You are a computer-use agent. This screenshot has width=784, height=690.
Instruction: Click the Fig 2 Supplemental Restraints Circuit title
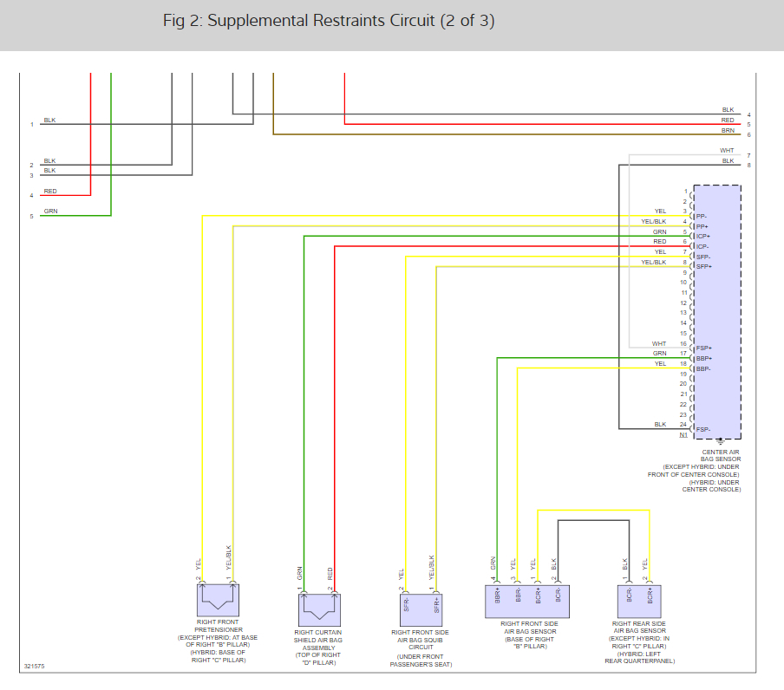[x=329, y=21]
